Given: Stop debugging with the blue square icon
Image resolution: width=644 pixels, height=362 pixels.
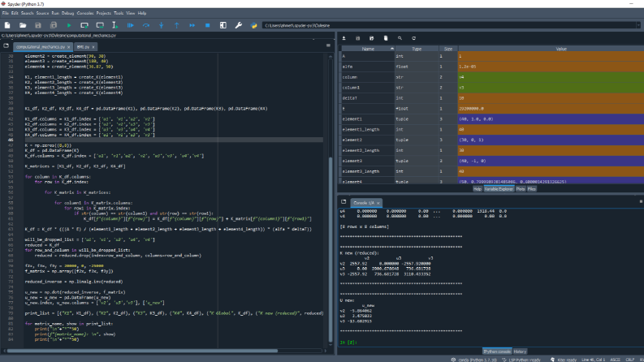Looking at the screenshot, I should click(x=207, y=25).
